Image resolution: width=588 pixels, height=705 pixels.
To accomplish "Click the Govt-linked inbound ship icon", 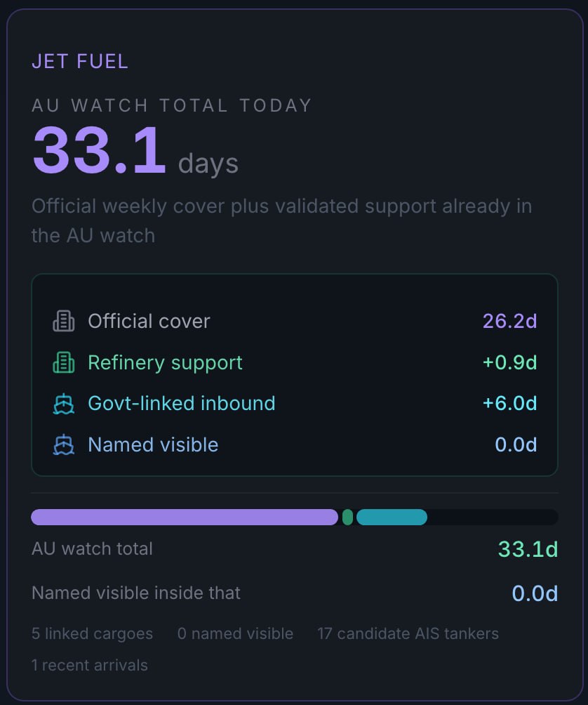I will (x=64, y=403).
